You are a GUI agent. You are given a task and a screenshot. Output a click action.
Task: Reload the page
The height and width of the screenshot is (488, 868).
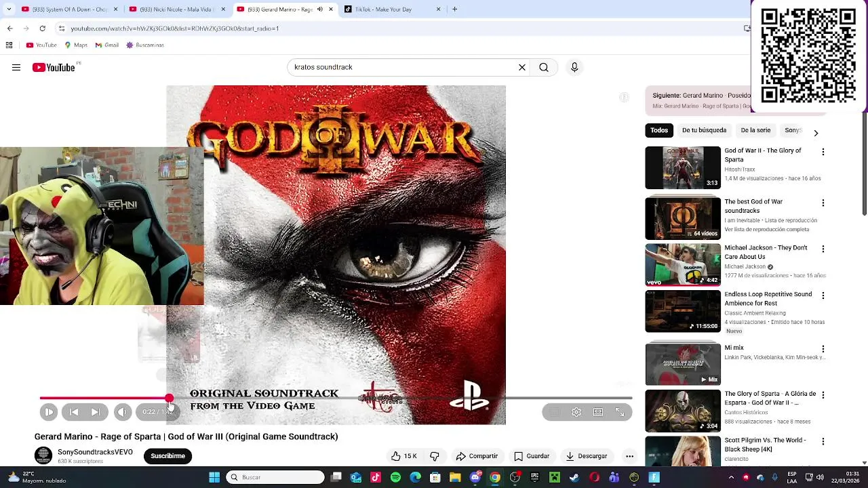[x=42, y=28]
